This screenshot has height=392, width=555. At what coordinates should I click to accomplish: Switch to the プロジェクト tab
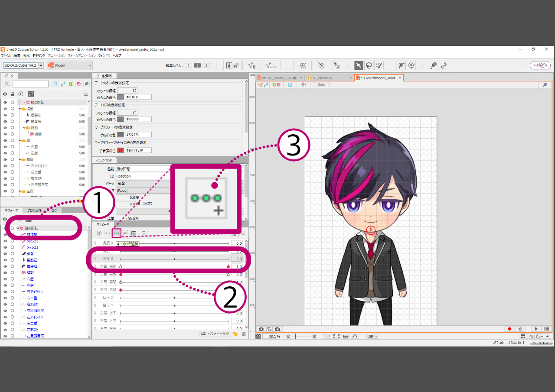coord(34,210)
